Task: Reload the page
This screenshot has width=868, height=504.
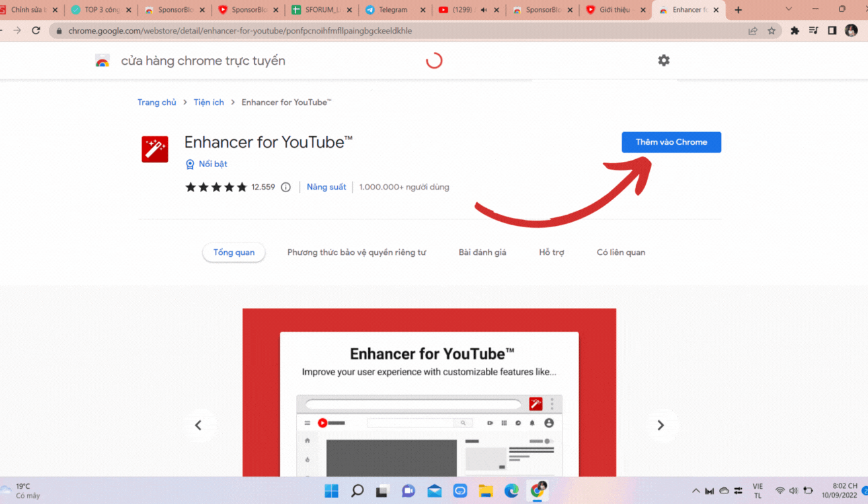Action: click(36, 30)
